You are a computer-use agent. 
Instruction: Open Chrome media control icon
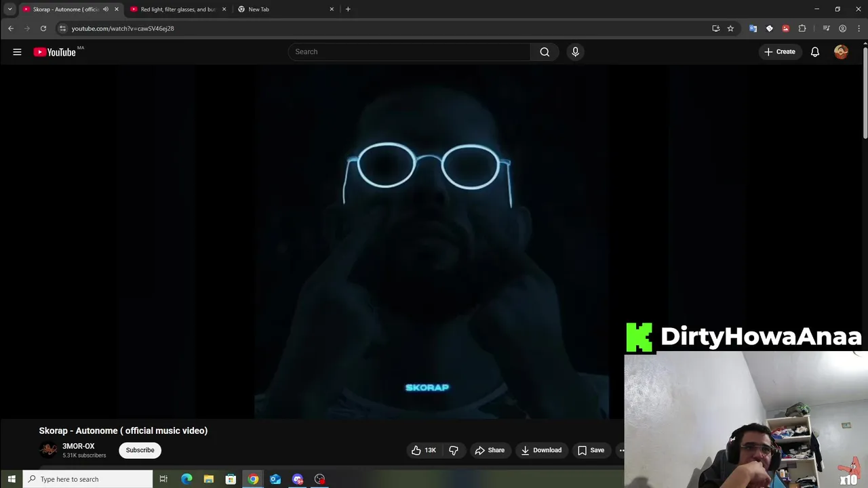tap(826, 28)
